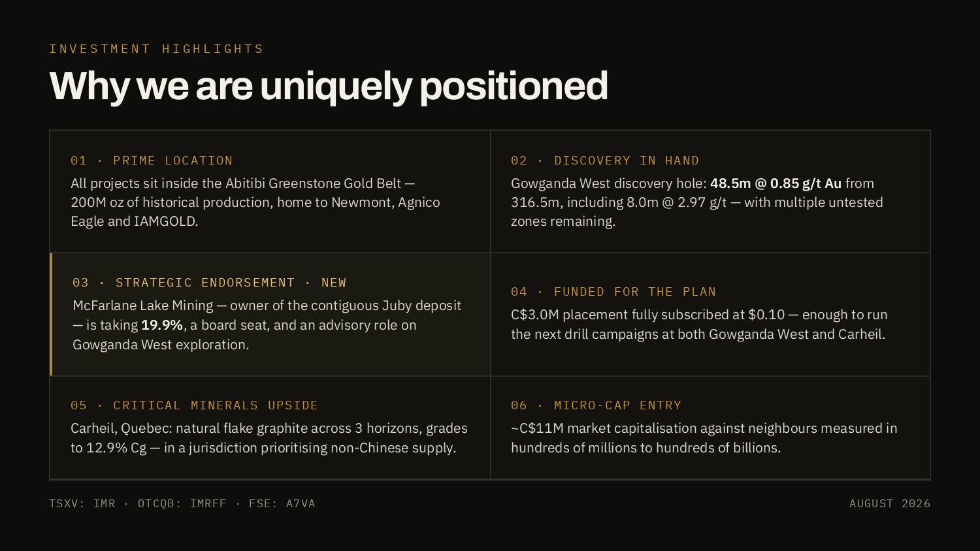Select the Carheil, Quebec graphite paragraph
The width and height of the screenshot is (980, 551).
[269, 438]
